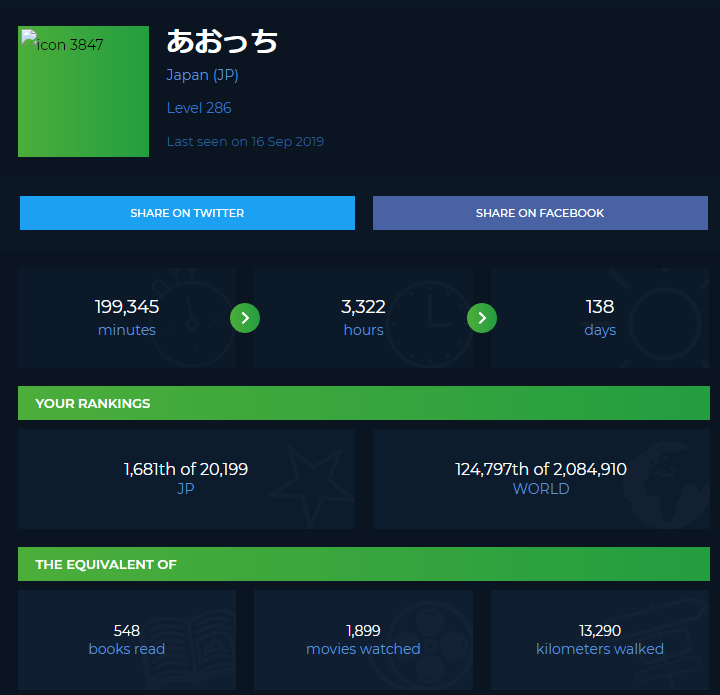Screen dimensions: 720x695
Task: Select the 138 days stat
Action: (x=600, y=317)
